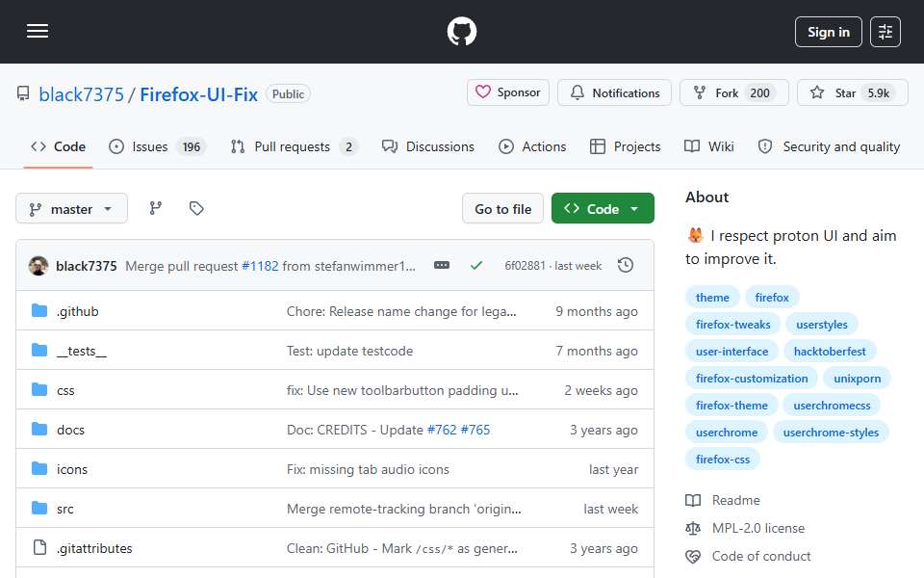This screenshot has height=578, width=924.
Task: Select the firefox topic tag
Action: pyautogui.click(x=771, y=298)
